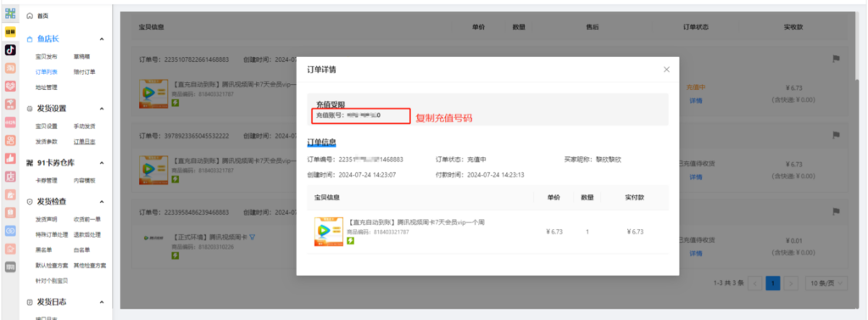
Task: Open 宝贝设置 under 发货设置
Action: (x=46, y=126)
